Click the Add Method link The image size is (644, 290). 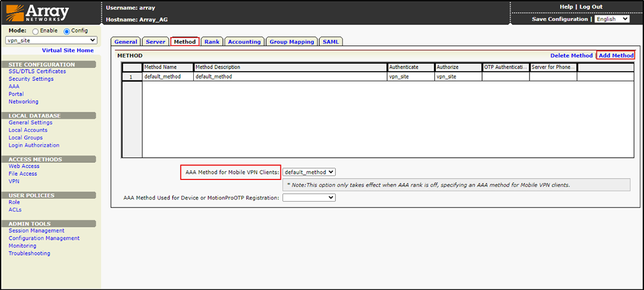click(x=616, y=56)
